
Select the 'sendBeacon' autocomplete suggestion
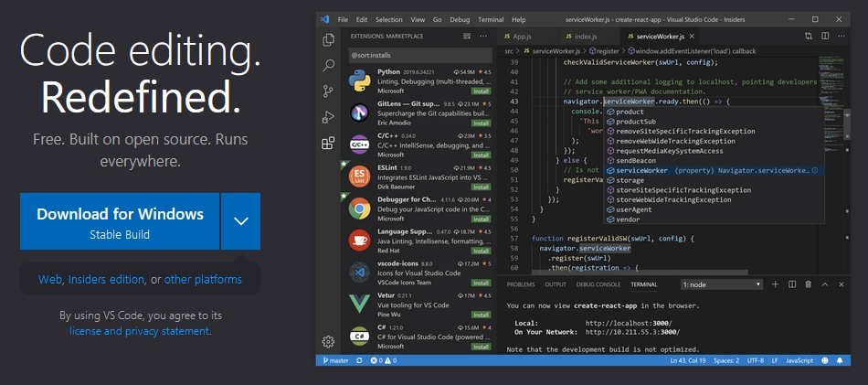click(x=634, y=161)
